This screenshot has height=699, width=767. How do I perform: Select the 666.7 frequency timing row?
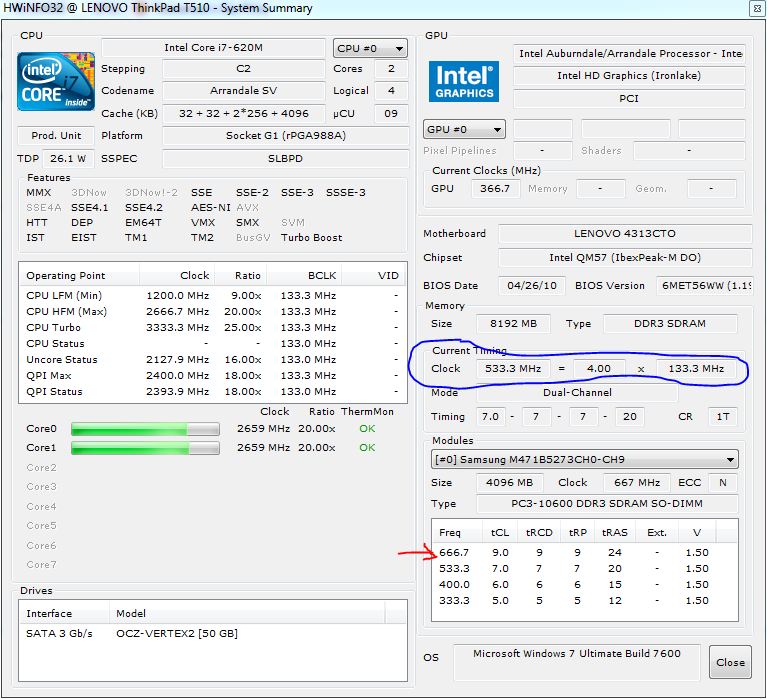pos(585,553)
